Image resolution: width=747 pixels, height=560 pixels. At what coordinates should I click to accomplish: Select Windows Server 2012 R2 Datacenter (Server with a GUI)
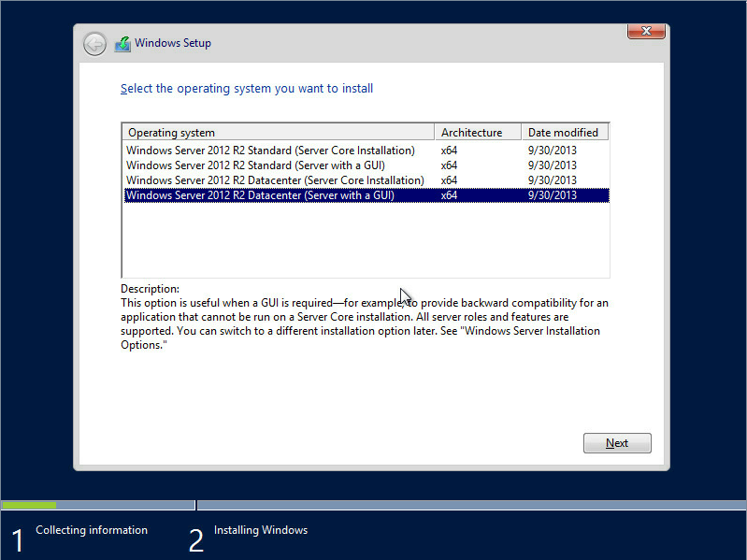point(366,195)
